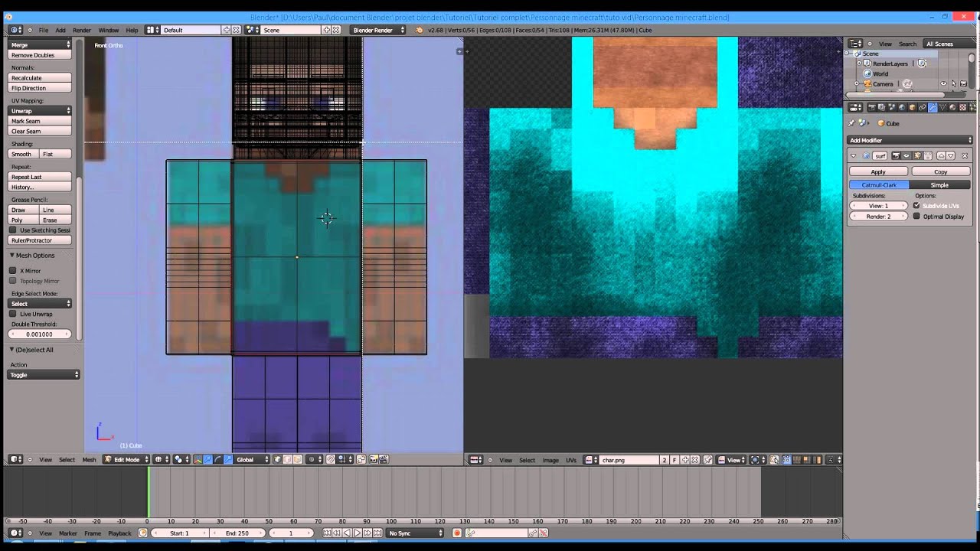980x551 pixels.
Task: Enable the Optimal Display checkbox
Action: (x=916, y=217)
